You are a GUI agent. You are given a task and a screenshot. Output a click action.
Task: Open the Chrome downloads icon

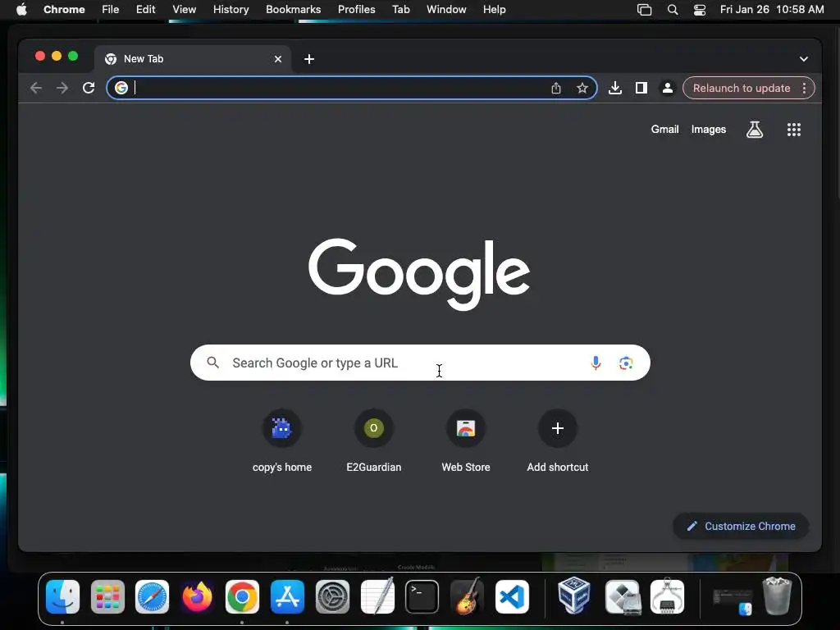click(615, 88)
